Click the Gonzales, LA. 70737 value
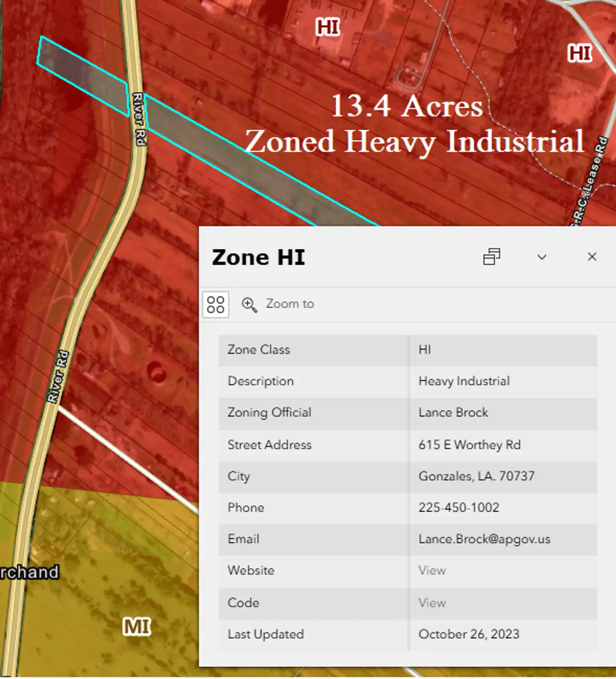616x679 pixels. click(476, 476)
